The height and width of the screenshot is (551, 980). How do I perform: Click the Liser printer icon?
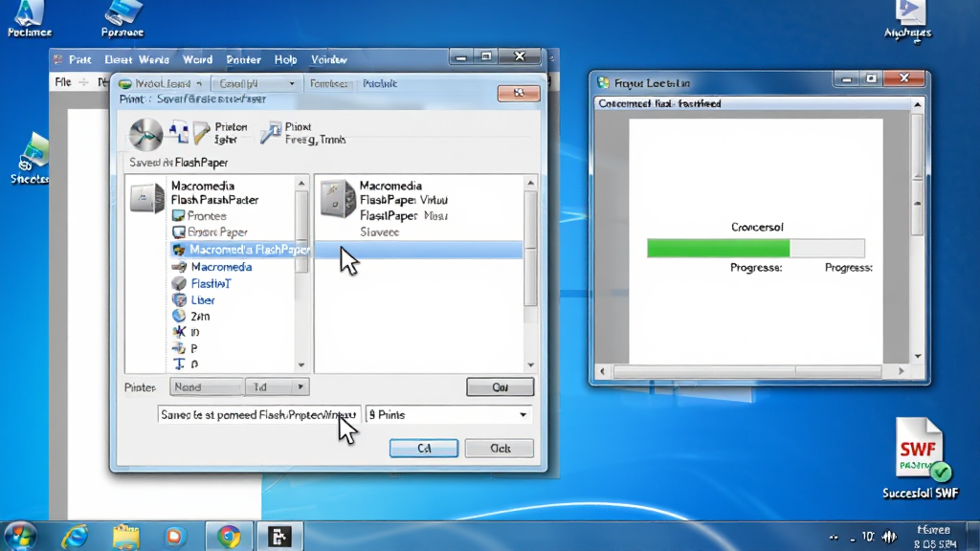pos(179,299)
